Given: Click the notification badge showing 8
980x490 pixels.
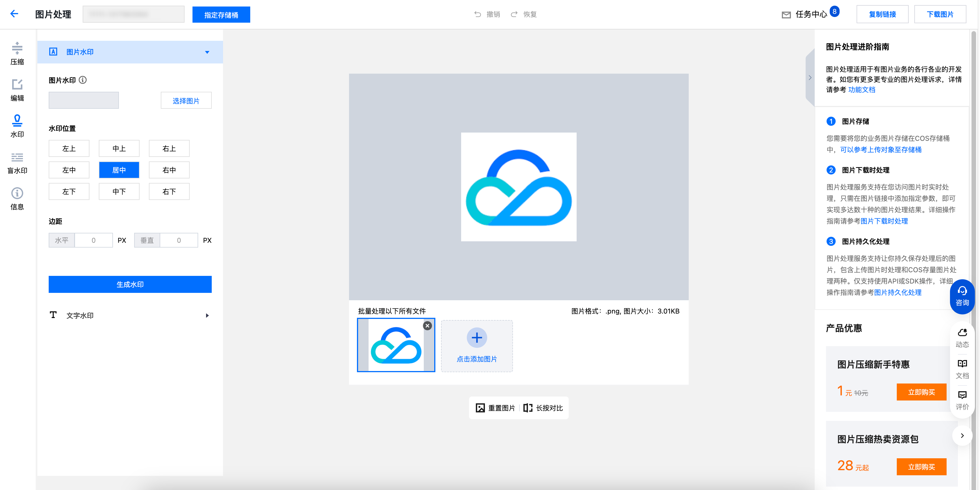Looking at the screenshot, I should (x=834, y=11).
